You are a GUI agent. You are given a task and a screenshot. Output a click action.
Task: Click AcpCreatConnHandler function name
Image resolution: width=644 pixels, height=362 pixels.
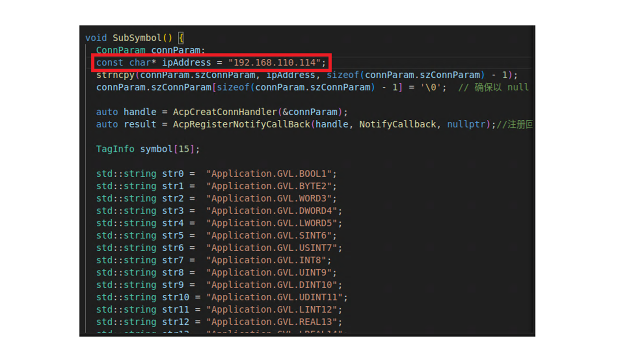[x=225, y=112]
